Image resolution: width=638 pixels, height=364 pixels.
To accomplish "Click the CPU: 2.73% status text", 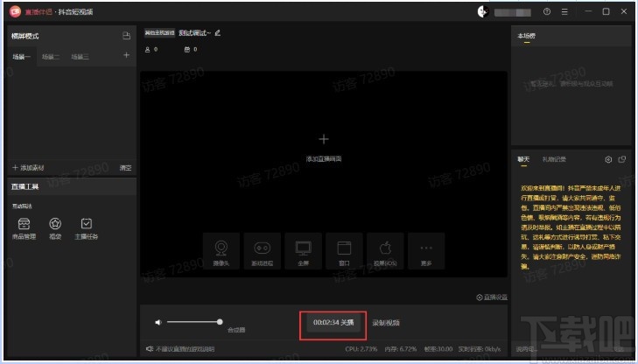I will coord(361,349).
